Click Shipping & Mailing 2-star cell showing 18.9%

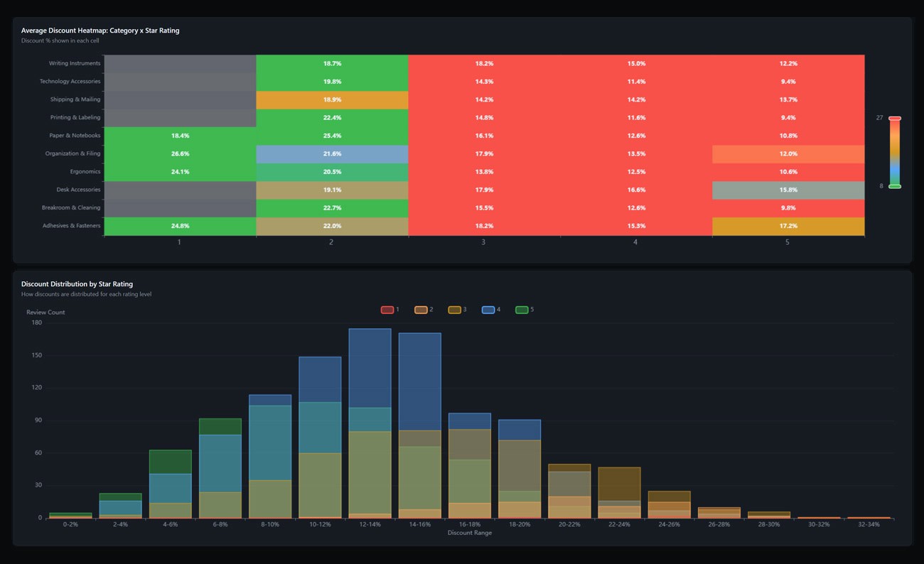tap(332, 99)
